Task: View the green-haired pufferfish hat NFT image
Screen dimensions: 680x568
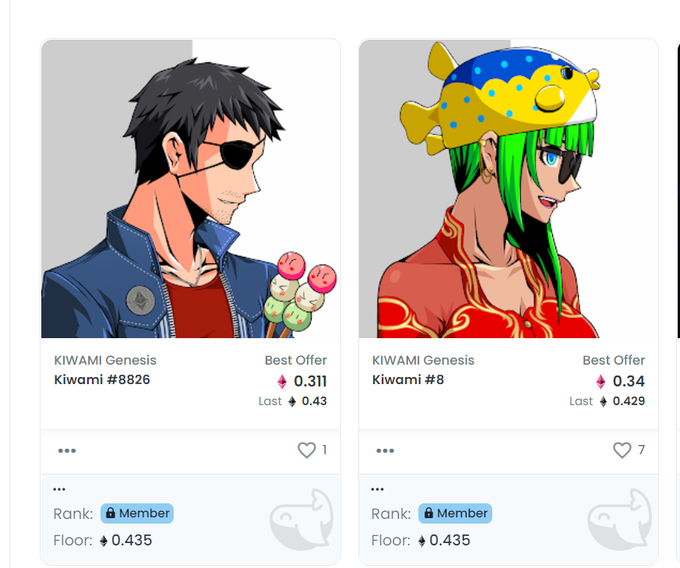Action: pos(508,189)
